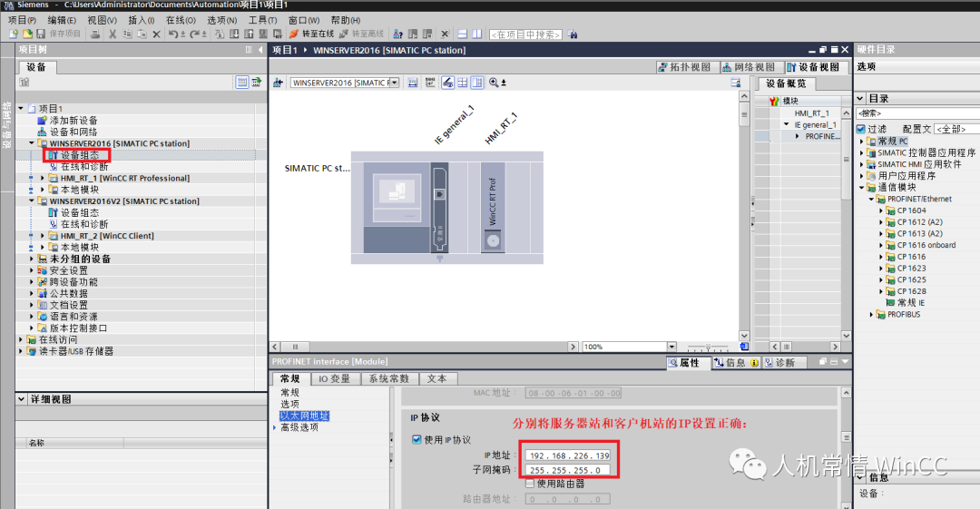Adjust the zoom slider below device view
Screen dimensions: 980x509
[708, 347]
